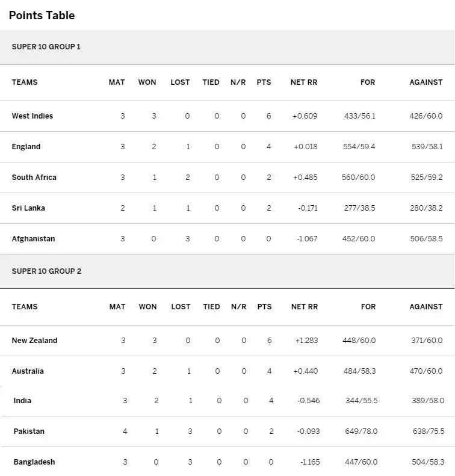Click the Super 10 Group 2 header

(46, 271)
